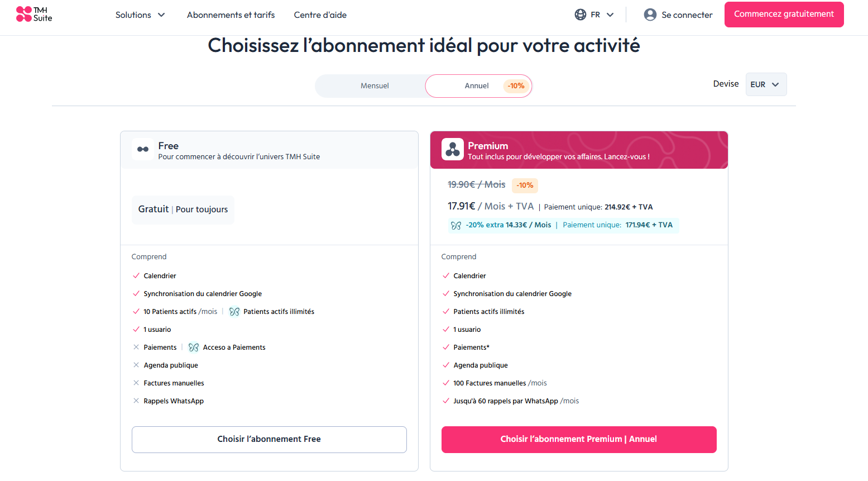This screenshot has width=868, height=481.
Task: Choose the Free subscription button
Action: click(x=269, y=440)
